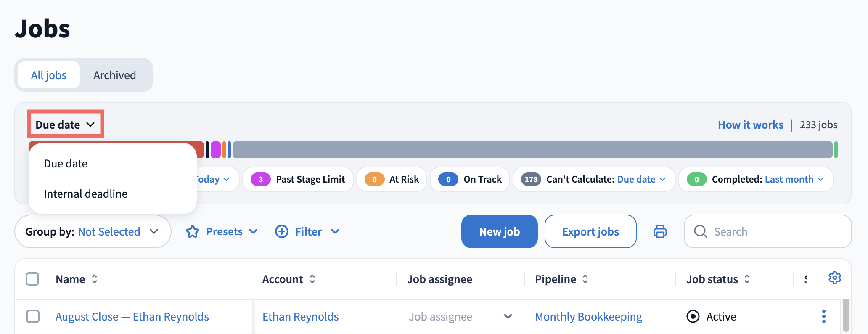Open August Close — Ethan Reynolds job
This screenshot has width=868, height=334.
pyautogui.click(x=132, y=316)
